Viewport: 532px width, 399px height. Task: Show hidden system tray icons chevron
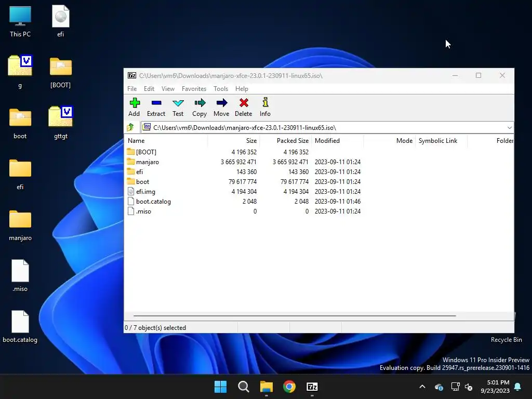coord(422,387)
